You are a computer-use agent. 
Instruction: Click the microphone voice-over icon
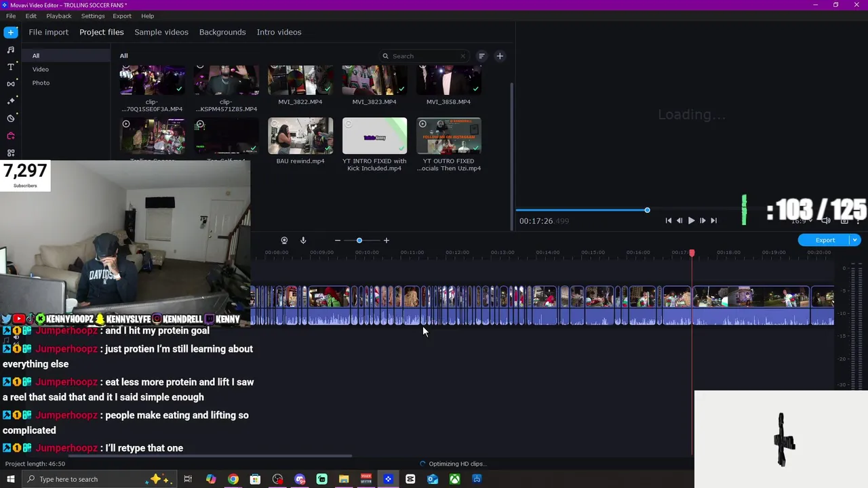click(x=303, y=241)
